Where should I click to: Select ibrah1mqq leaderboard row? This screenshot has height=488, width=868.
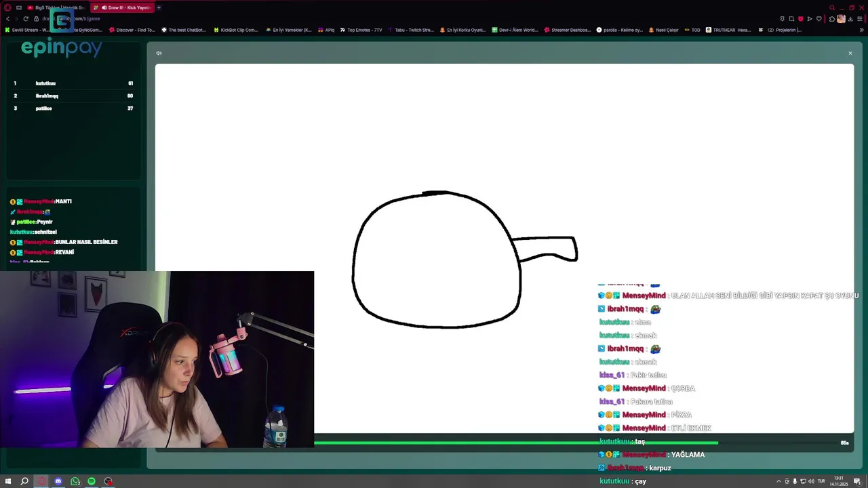73,96
